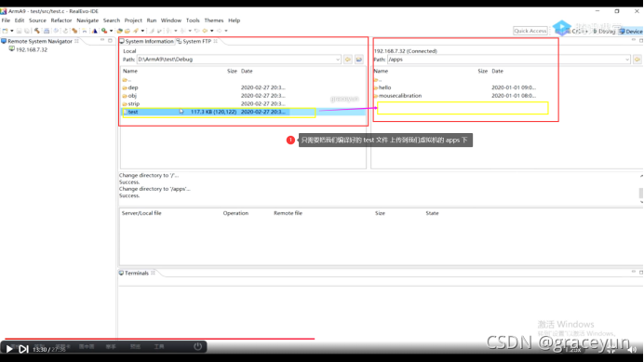This screenshot has height=362, width=644.
Task: Open the Refactor menu
Action: (x=61, y=20)
